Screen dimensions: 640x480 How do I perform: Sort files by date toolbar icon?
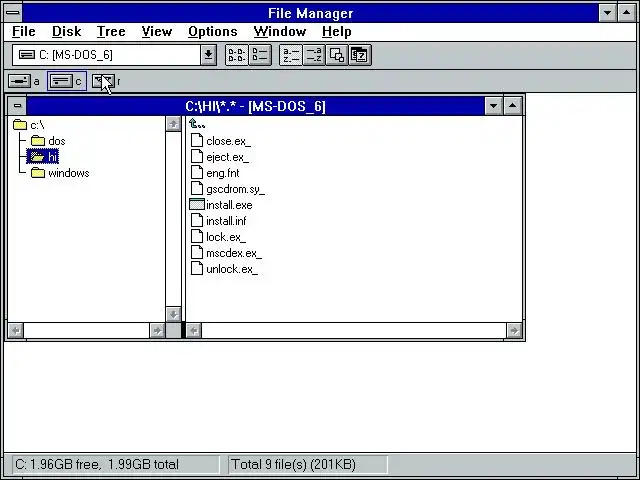pyautogui.click(x=360, y=55)
